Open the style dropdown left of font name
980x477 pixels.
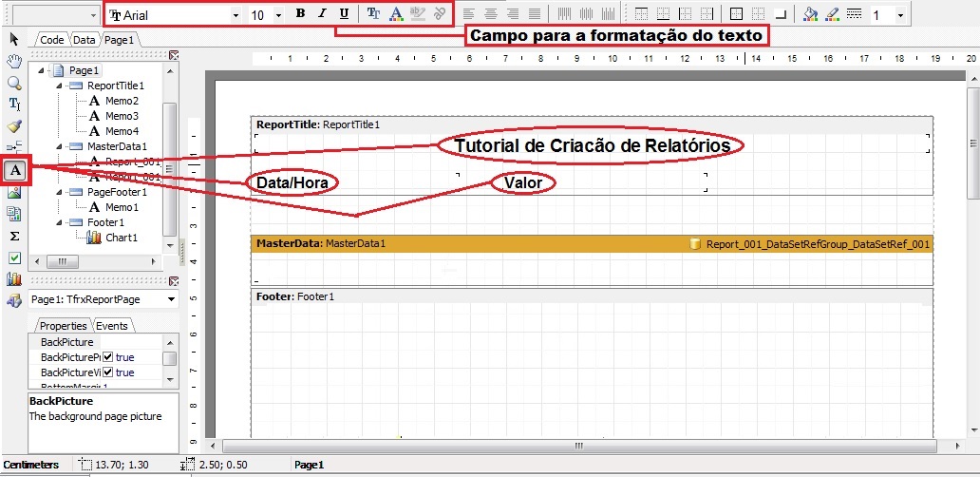tap(94, 15)
